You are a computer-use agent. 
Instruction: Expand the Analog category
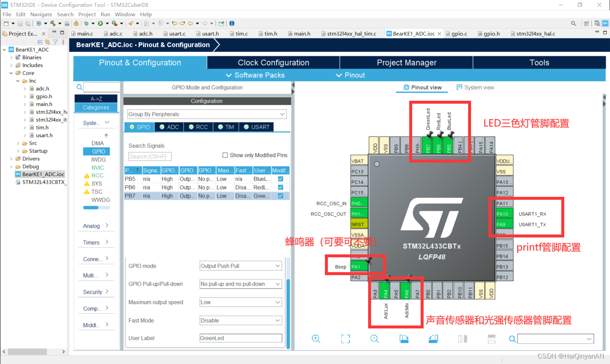(x=96, y=226)
